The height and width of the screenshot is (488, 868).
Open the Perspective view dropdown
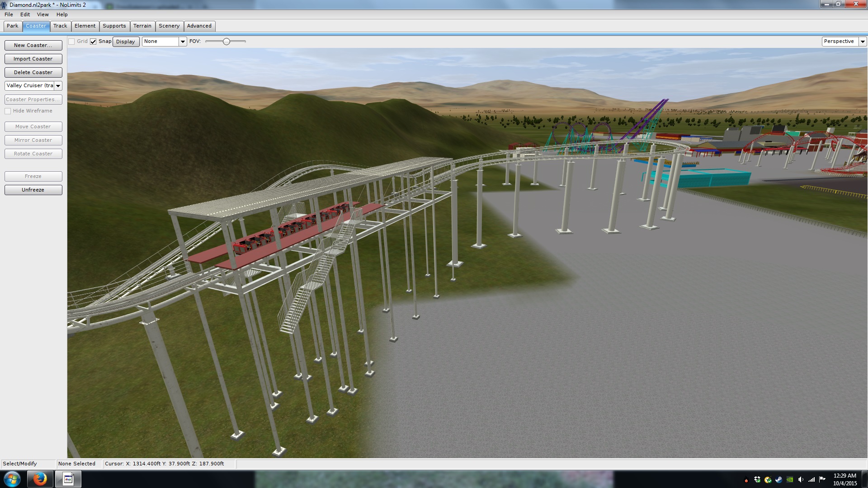tap(863, 42)
